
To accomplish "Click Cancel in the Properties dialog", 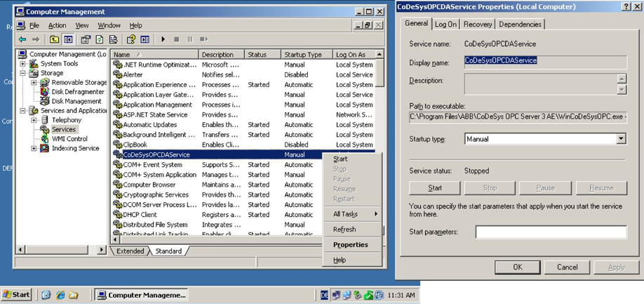I will (568, 267).
